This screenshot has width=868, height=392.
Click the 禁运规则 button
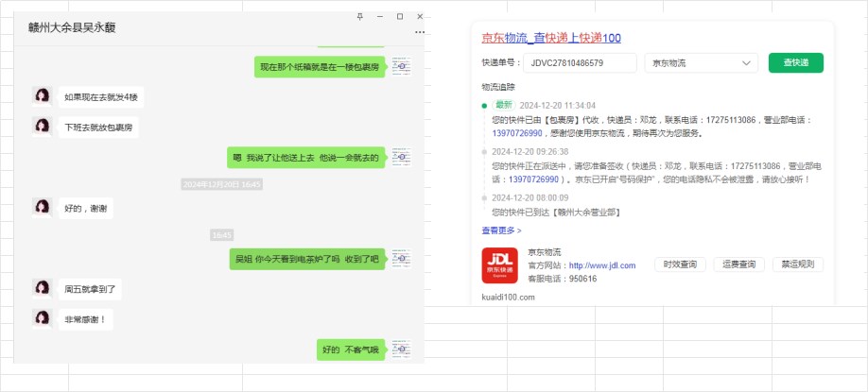click(x=798, y=264)
